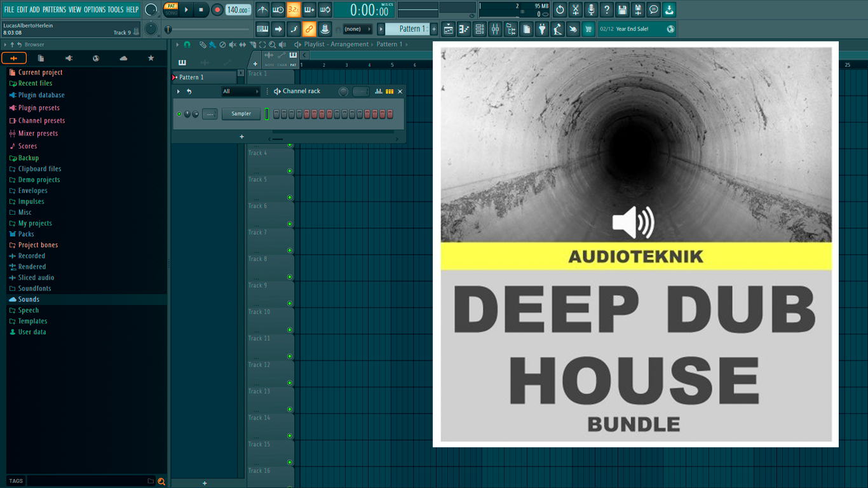Image resolution: width=868 pixels, height=488 pixels.
Task: Toggle the Sampler channel mute green LED
Action: coord(179,114)
